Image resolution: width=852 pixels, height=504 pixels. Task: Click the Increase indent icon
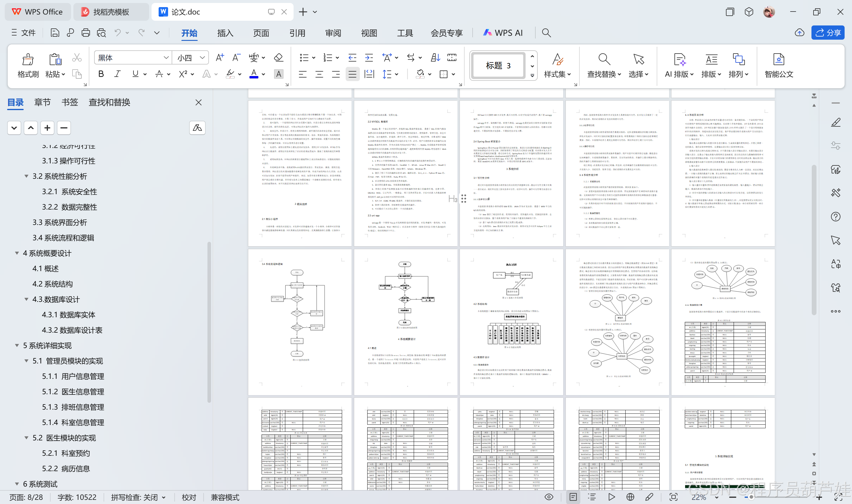tap(369, 58)
